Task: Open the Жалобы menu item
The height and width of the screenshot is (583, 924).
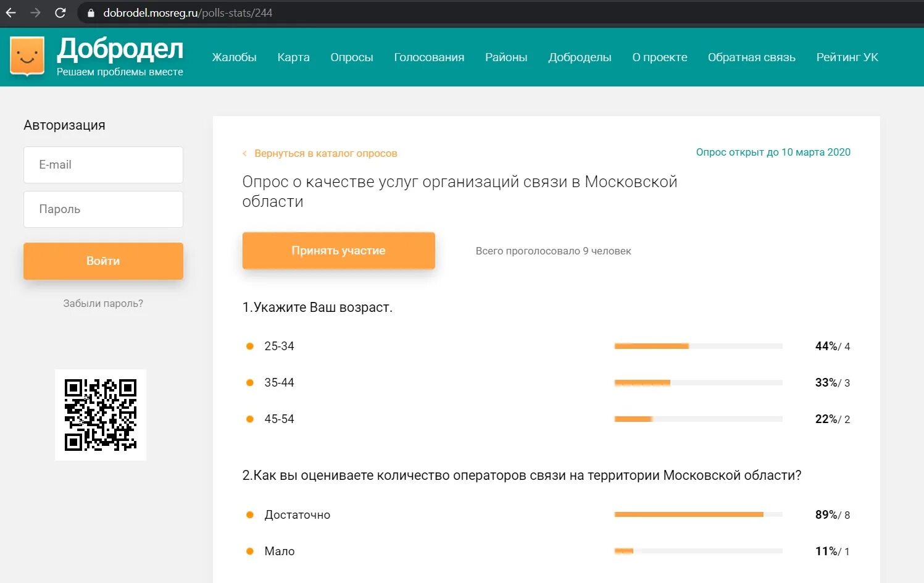Action: click(234, 57)
